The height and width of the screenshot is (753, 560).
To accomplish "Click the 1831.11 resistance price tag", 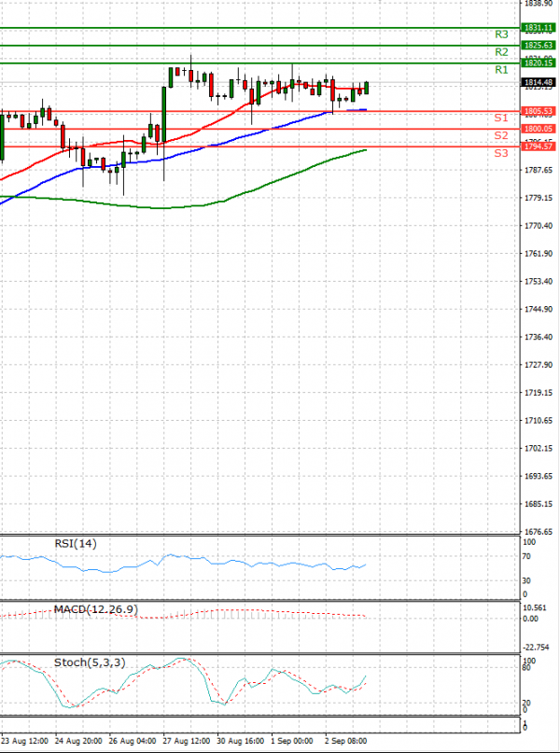I will point(539,28).
